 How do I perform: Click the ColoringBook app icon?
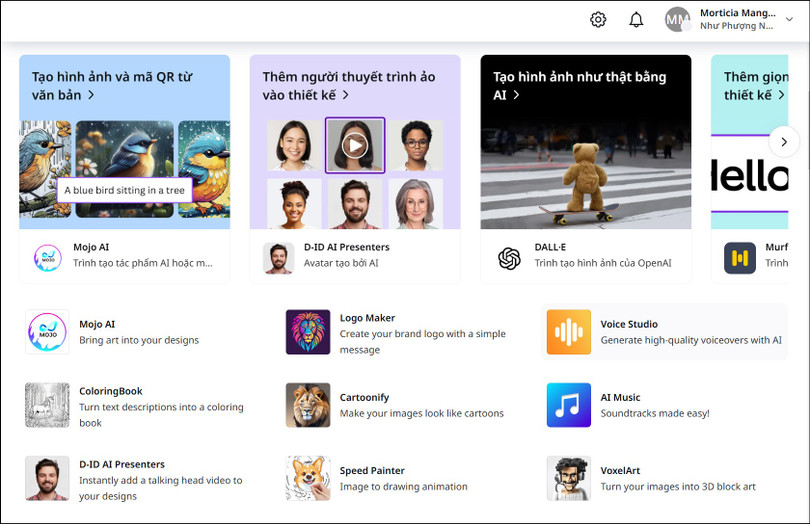[47, 405]
